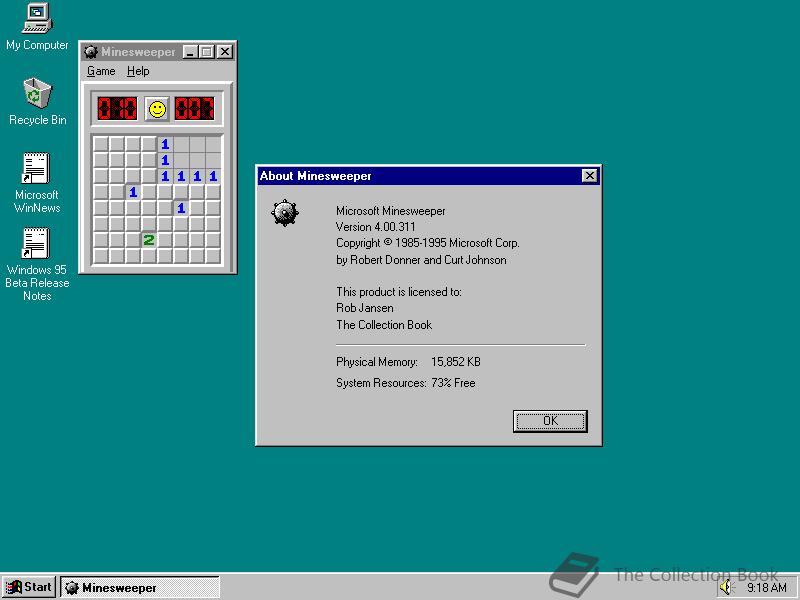Click 'Physical Memory:' label
Screen dimensions: 800x600
pyautogui.click(x=377, y=362)
